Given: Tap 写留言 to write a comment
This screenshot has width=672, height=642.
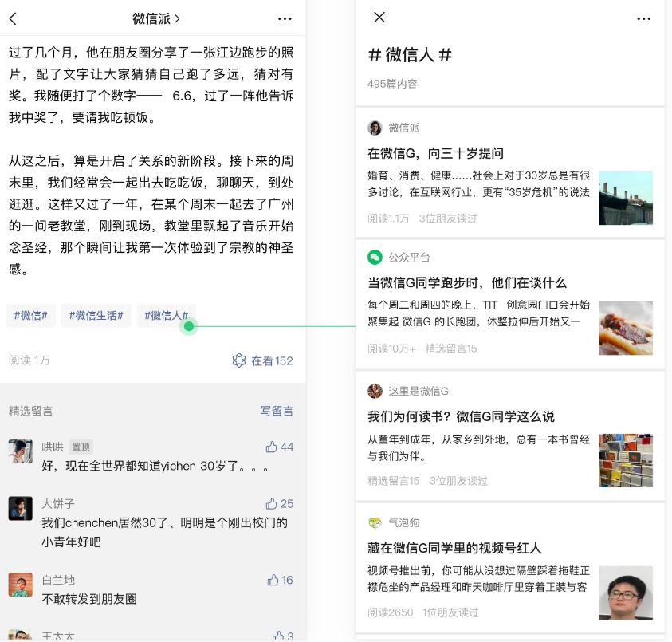Looking at the screenshot, I should [277, 411].
